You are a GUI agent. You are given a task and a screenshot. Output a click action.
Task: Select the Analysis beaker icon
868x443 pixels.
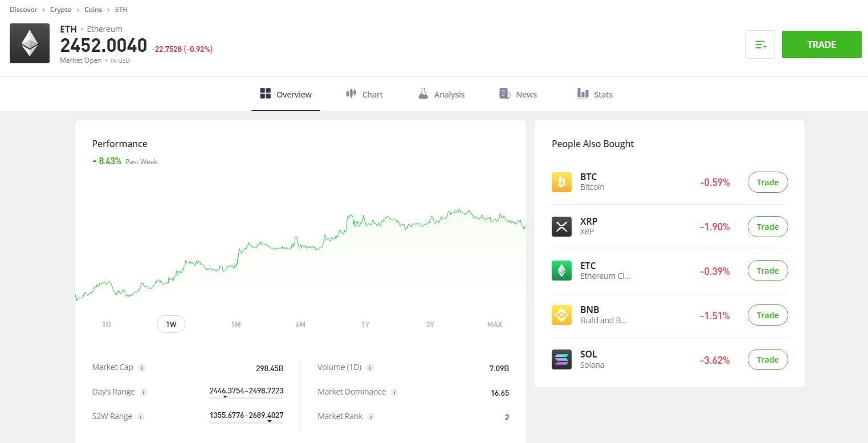click(423, 93)
